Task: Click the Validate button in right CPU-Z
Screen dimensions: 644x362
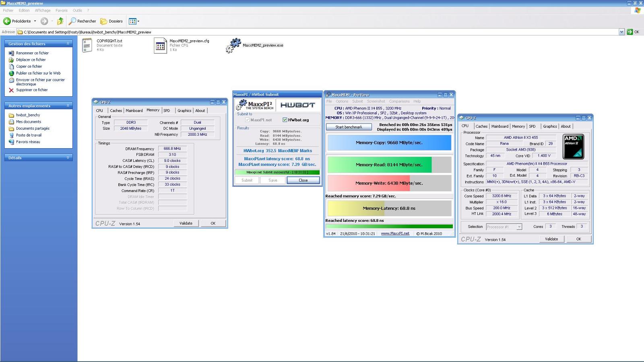Action: [551, 239]
